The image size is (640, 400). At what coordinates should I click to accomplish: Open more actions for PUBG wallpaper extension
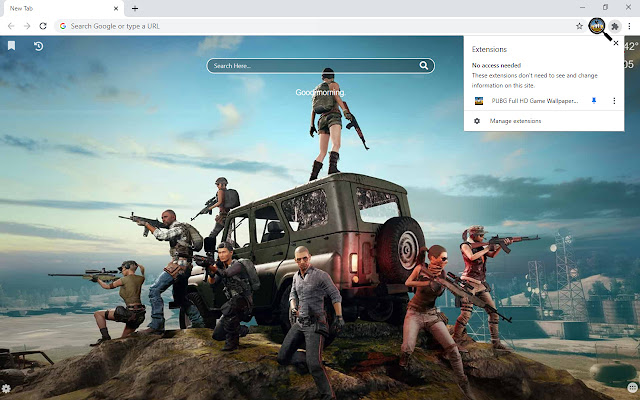pos(614,100)
